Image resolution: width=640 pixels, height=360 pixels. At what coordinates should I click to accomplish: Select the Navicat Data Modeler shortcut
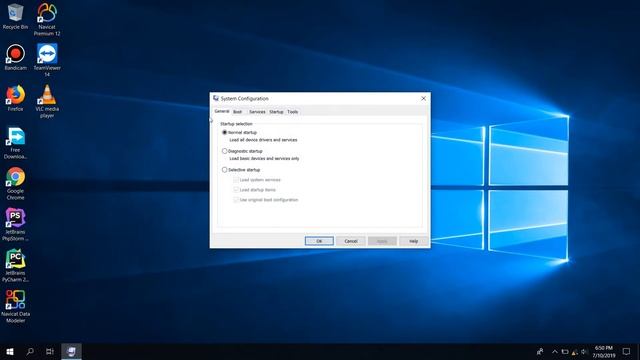tap(16, 307)
